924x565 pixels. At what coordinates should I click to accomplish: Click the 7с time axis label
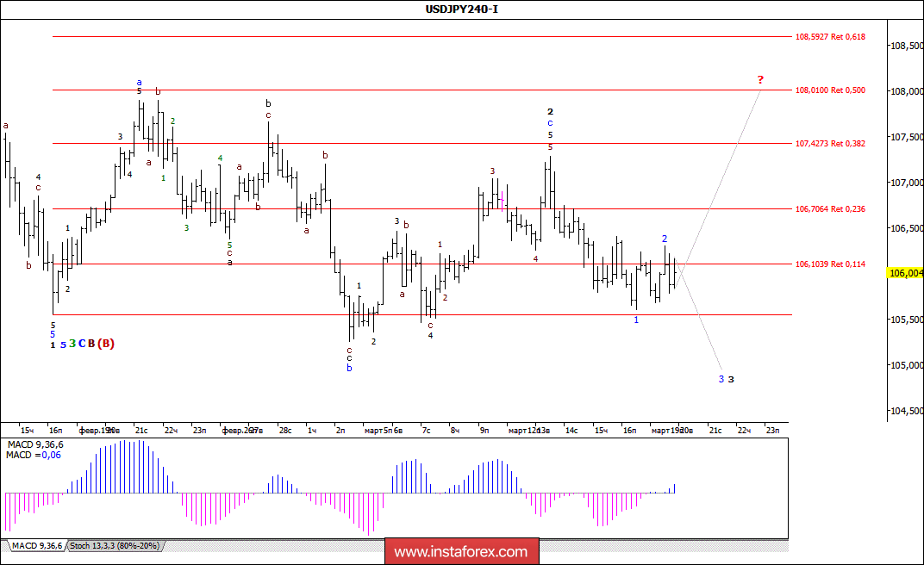pyautogui.click(x=426, y=431)
